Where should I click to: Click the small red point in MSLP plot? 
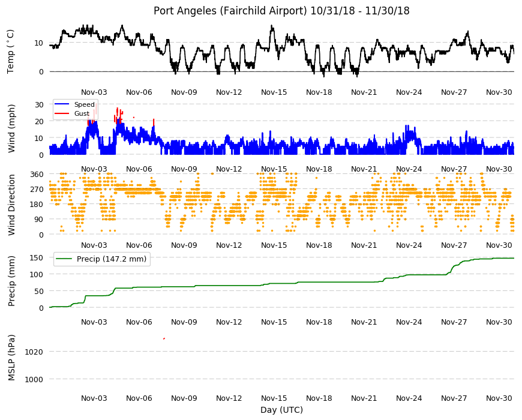(x=164, y=338)
